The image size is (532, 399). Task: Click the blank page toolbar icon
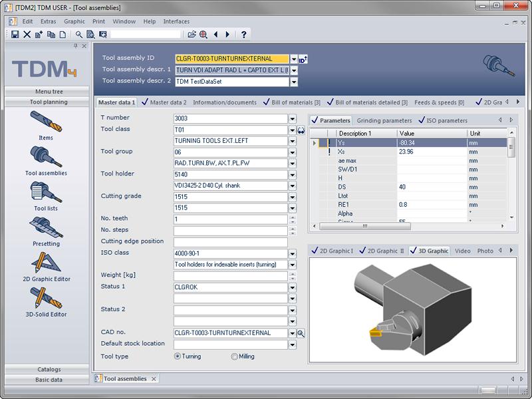[x=63, y=35]
